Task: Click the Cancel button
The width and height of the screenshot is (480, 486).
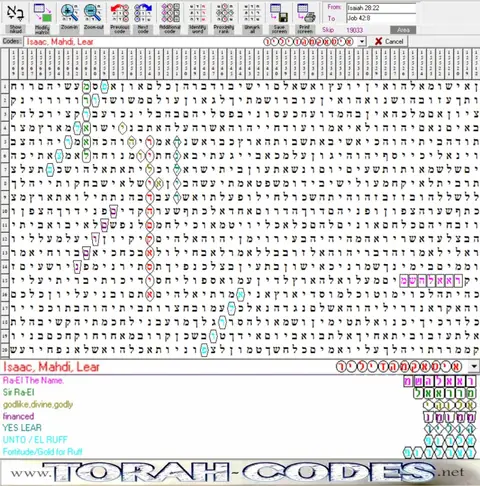Action: click(x=389, y=42)
